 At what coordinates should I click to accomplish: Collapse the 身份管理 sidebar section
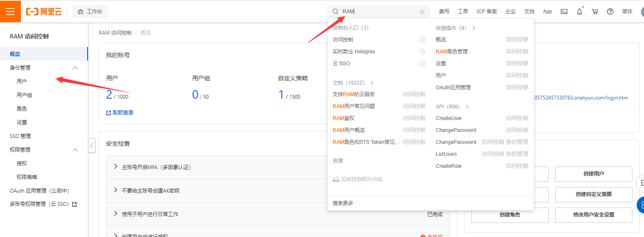[x=75, y=67]
